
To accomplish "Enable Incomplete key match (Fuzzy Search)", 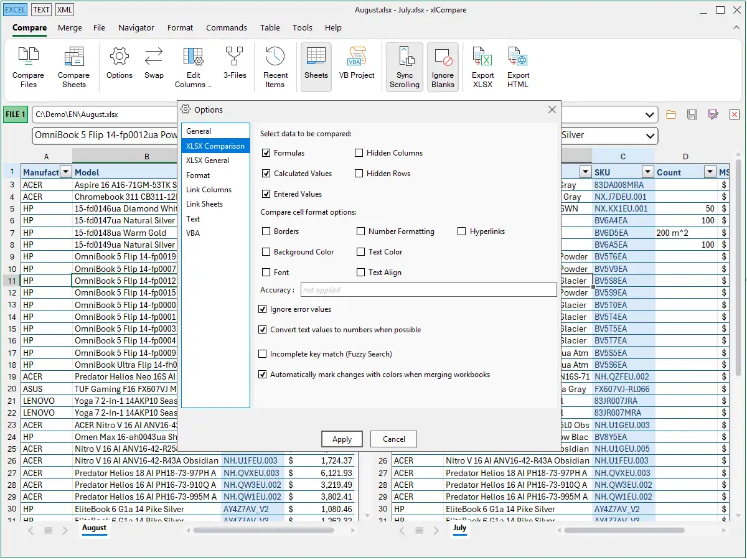I will [263, 354].
